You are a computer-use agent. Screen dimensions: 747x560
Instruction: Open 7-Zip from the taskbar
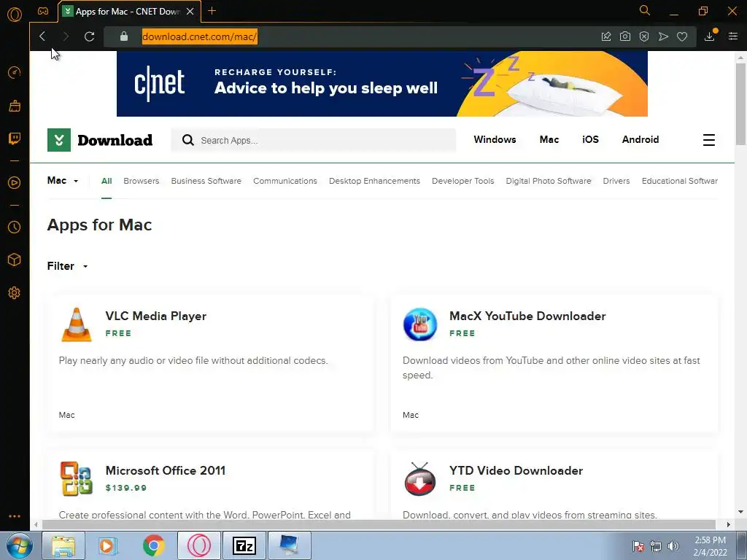pos(244,545)
